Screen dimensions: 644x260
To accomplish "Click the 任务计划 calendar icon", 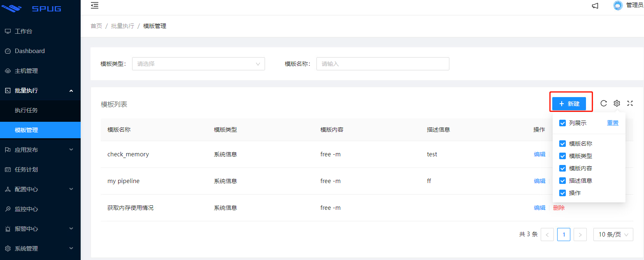I will pos(8,169).
